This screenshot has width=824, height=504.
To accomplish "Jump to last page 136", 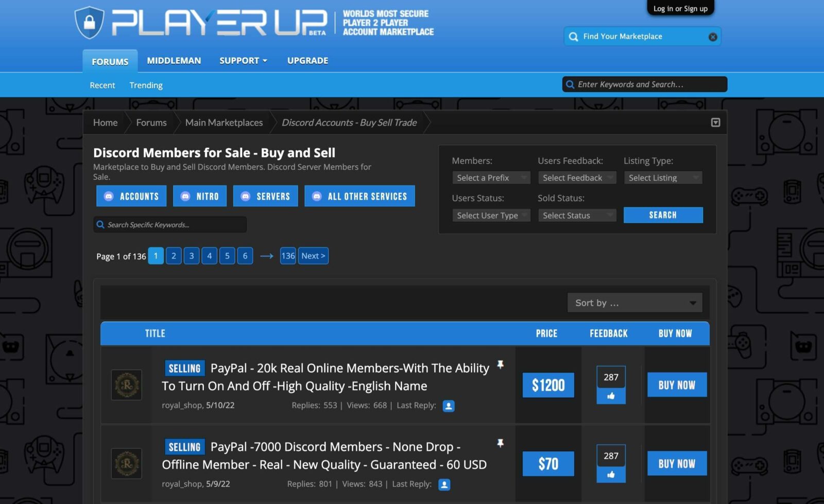I will tap(288, 256).
